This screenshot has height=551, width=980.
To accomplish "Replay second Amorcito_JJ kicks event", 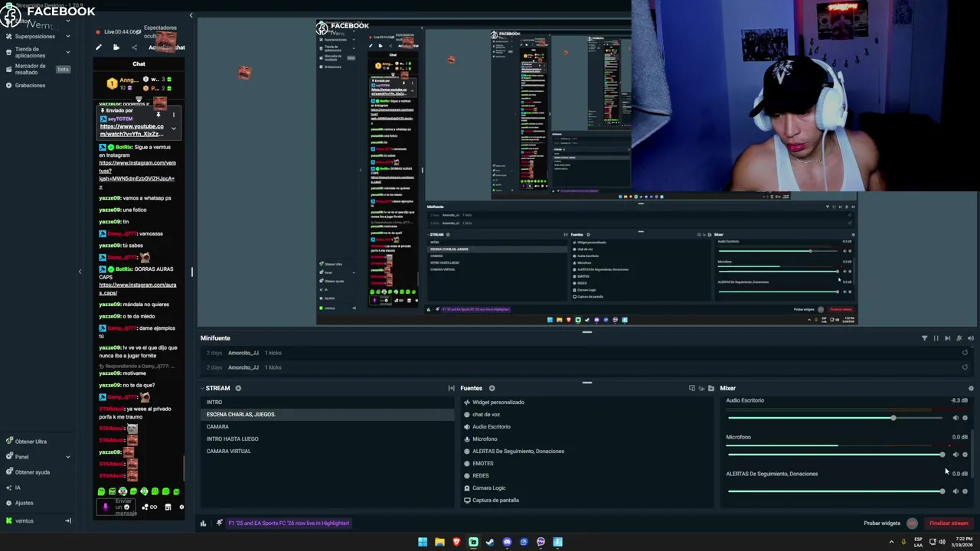I will (965, 367).
